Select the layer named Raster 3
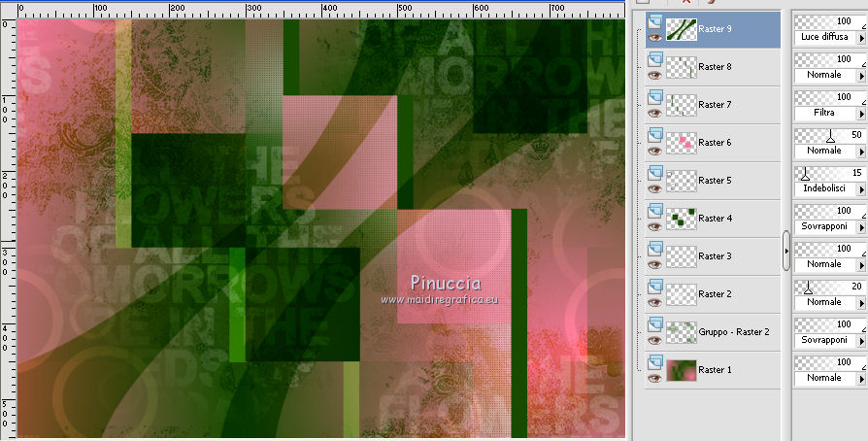Image resolution: width=868 pixels, height=441 pixels. pos(715,256)
